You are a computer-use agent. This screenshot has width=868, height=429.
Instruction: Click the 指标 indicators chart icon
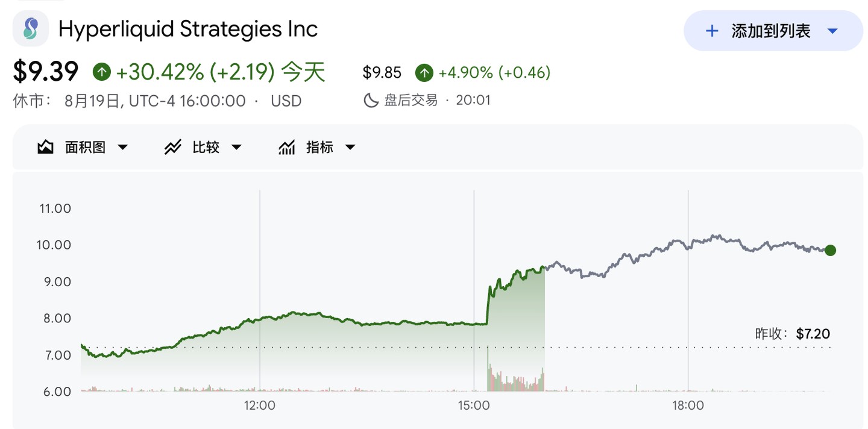tap(286, 147)
